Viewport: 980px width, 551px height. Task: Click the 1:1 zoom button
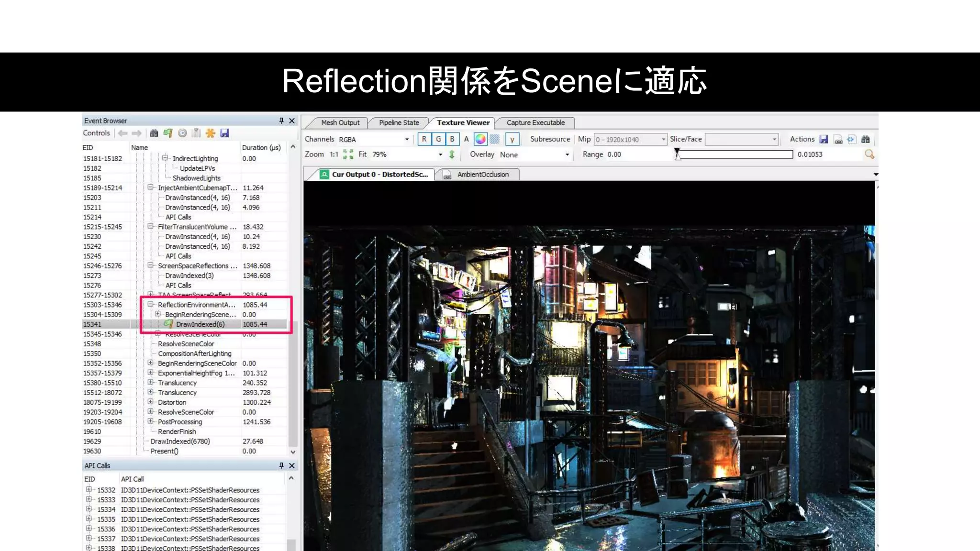pos(334,154)
